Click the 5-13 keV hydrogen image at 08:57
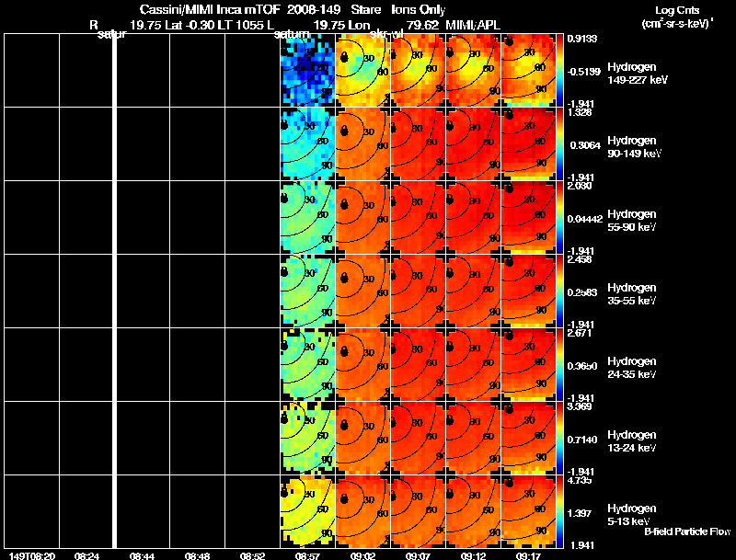Image resolution: width=736 pixels, height=560 pixels. (x=307, y=511)
